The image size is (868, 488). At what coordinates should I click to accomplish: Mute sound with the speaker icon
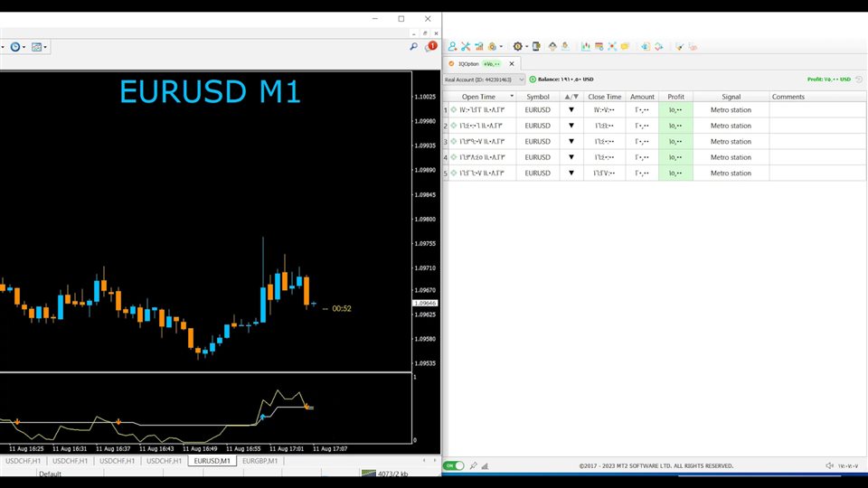[829, 466]
